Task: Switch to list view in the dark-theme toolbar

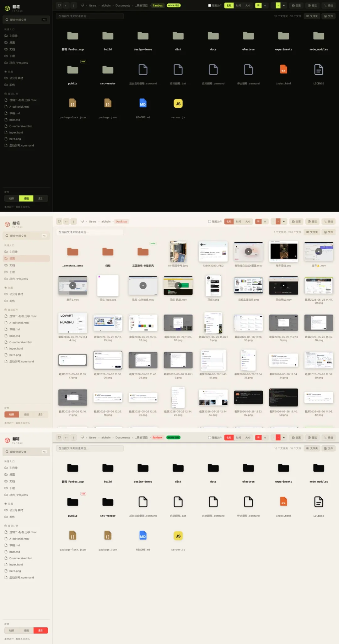Action: point(265,5)
